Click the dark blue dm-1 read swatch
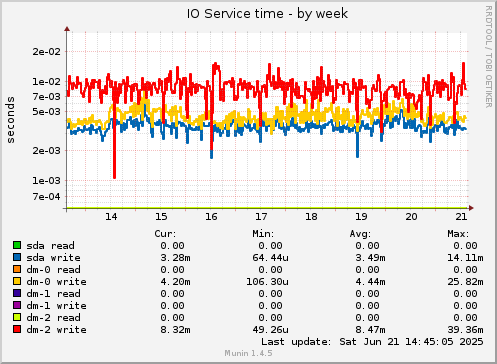Image resolution: width=497 pixels, height=364 pixels. (x=17, y=293)
